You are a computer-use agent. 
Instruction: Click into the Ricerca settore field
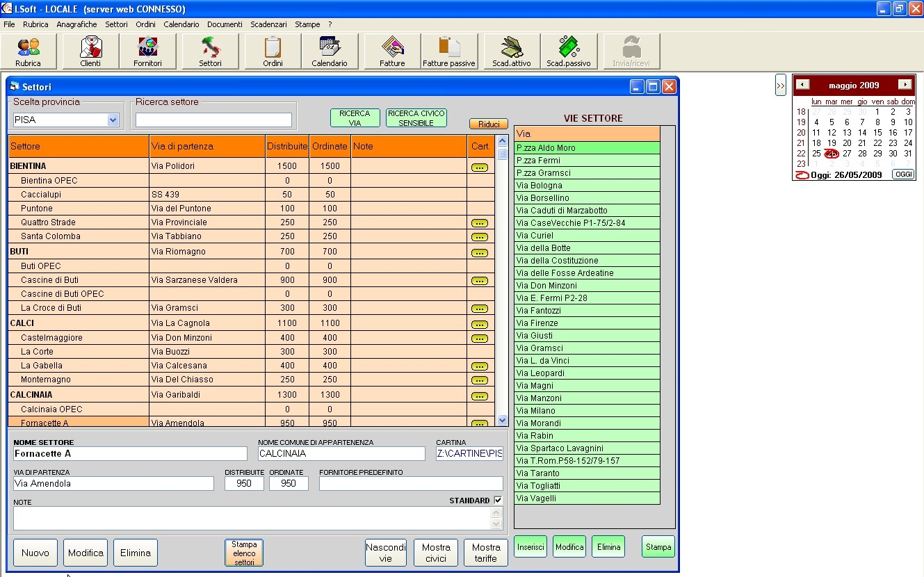(213, 120)
